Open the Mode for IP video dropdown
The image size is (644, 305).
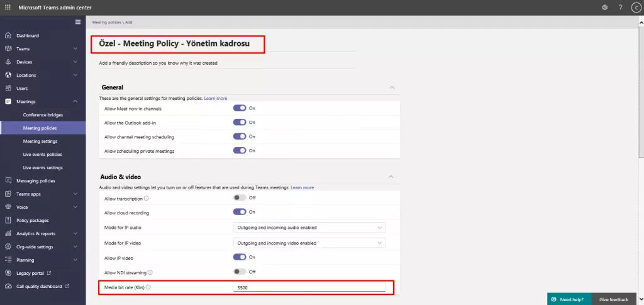309,243
